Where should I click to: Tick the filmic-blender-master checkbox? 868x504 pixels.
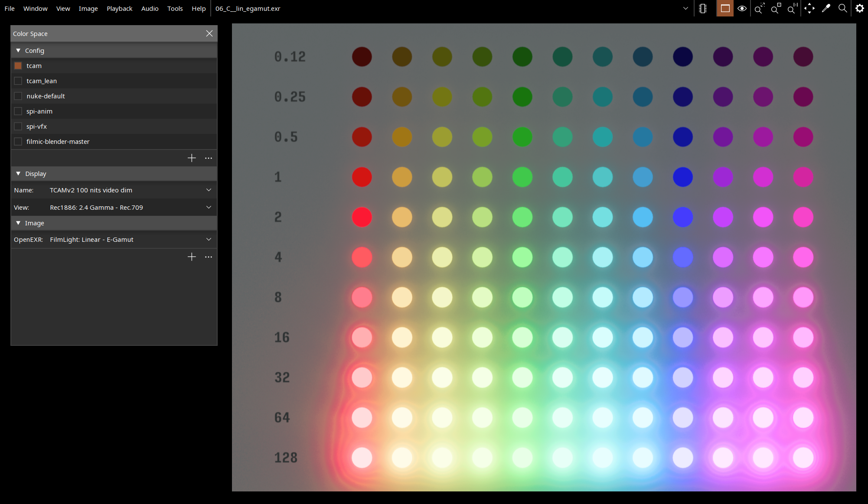pos(18,142)
